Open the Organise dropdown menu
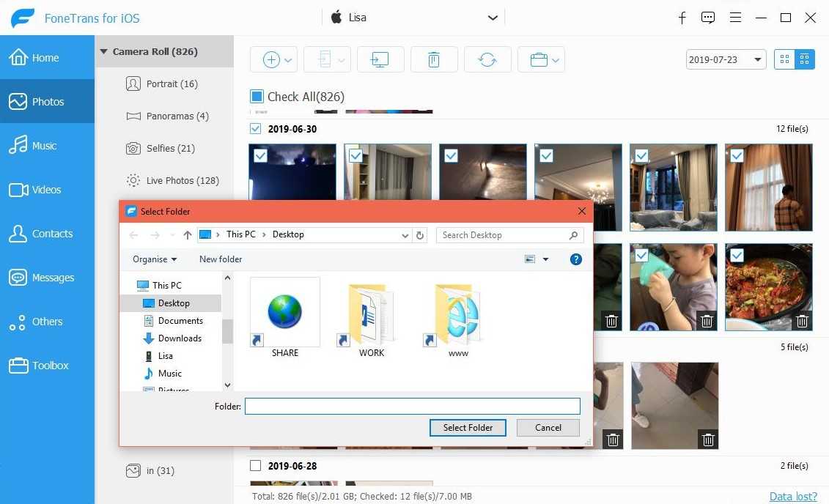The height and width of the screenshot is (504, 829). (x=155, y=259)
